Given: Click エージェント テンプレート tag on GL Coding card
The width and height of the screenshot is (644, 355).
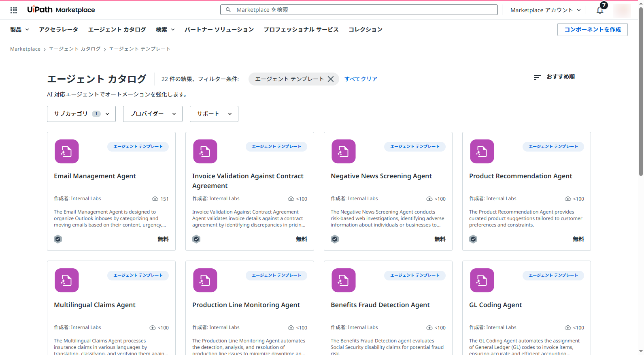Looking at the screenshot, I should pos(553,275).
